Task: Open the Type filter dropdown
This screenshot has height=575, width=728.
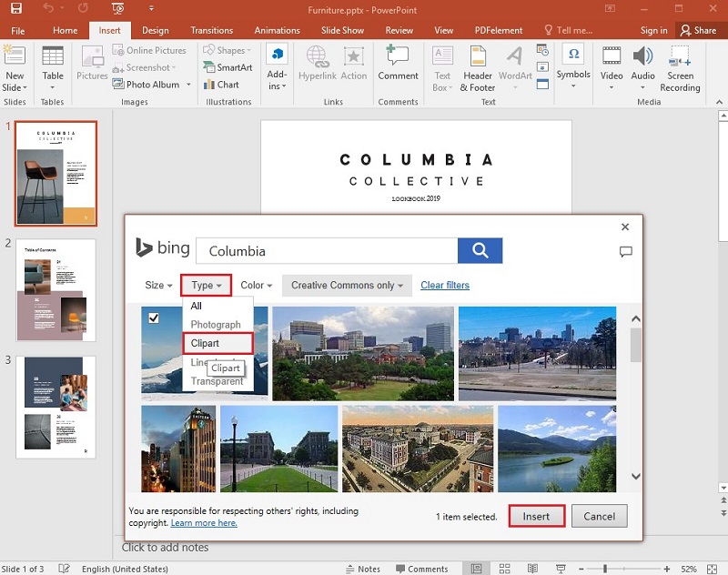Action: pos(206,285)
